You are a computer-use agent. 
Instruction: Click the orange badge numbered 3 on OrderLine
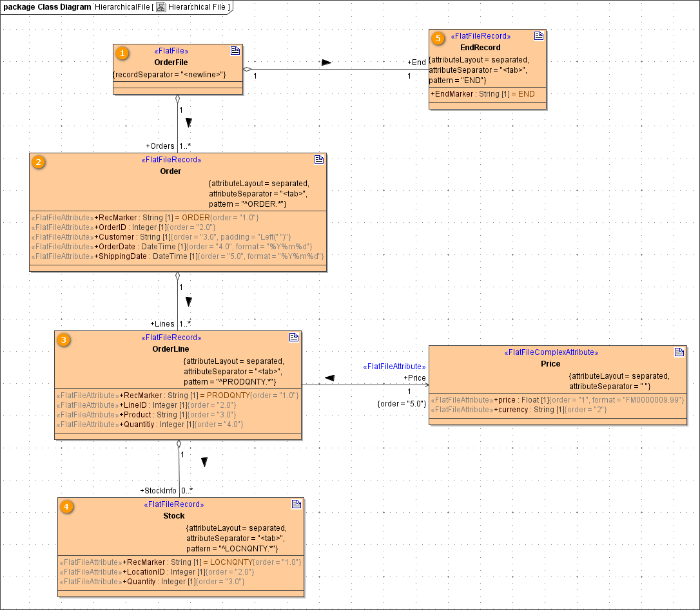[x=63, y=339]
